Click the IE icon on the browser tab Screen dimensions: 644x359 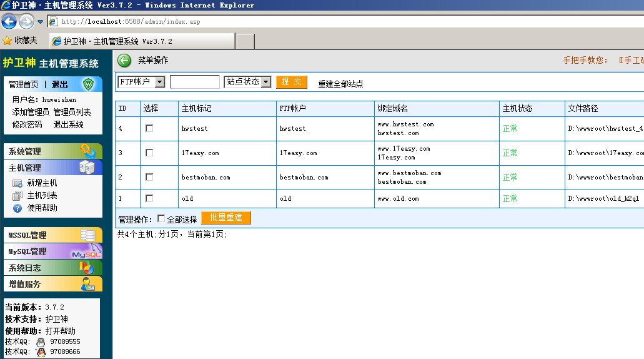tap(57, 41)
